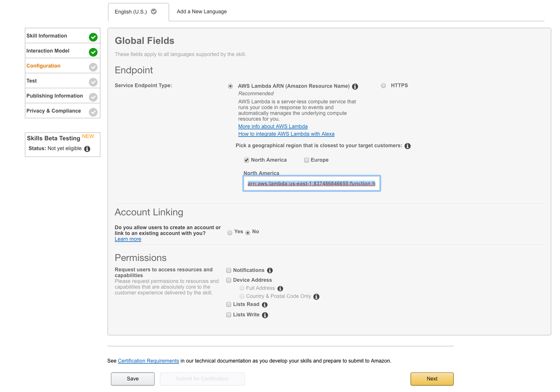
Task: Enable the Europe region checkbox
Action: point(306,160)
